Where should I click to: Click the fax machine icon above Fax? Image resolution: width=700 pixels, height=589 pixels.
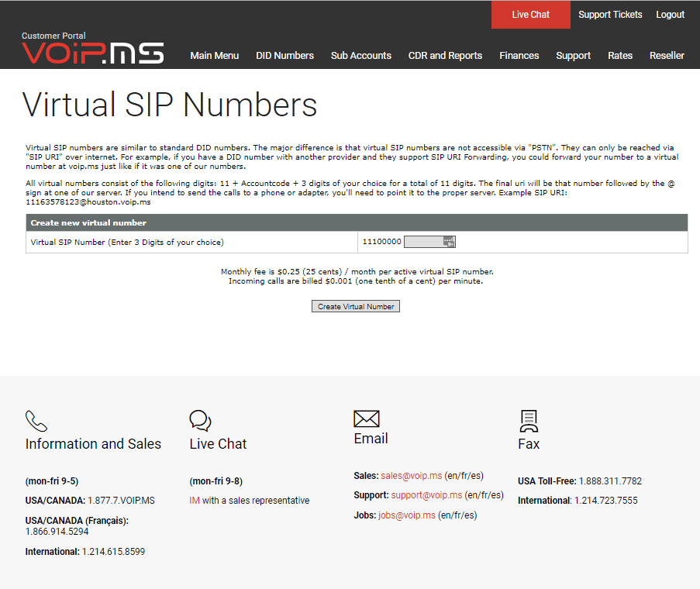pyautogui.click(x=529, y=421)
